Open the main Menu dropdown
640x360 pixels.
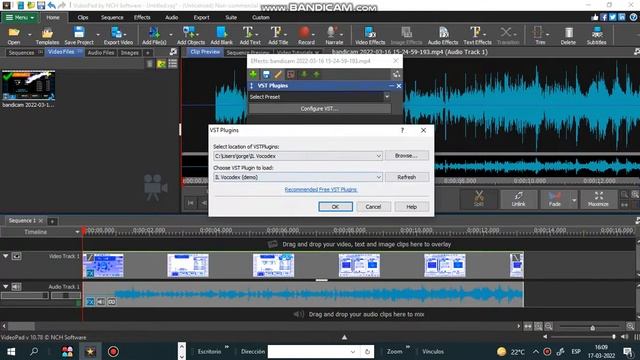click(20, 18)
